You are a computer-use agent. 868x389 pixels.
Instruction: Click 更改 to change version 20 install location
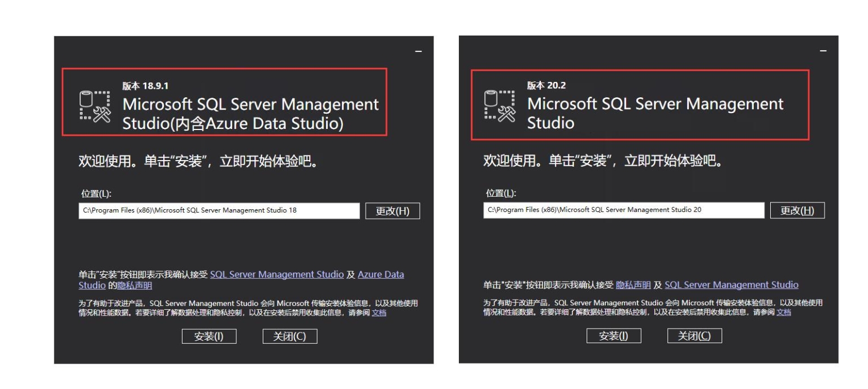(x=797, y=209)
